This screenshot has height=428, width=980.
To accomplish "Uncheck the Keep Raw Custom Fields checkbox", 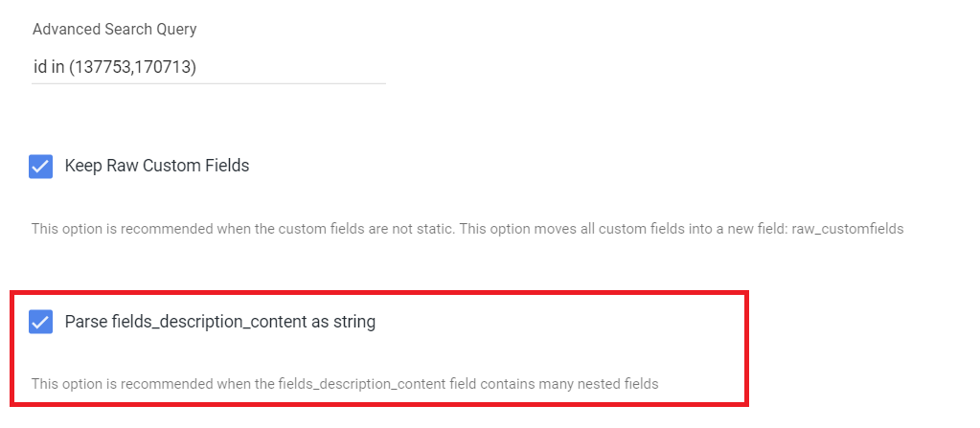I will tap(40, 167).
